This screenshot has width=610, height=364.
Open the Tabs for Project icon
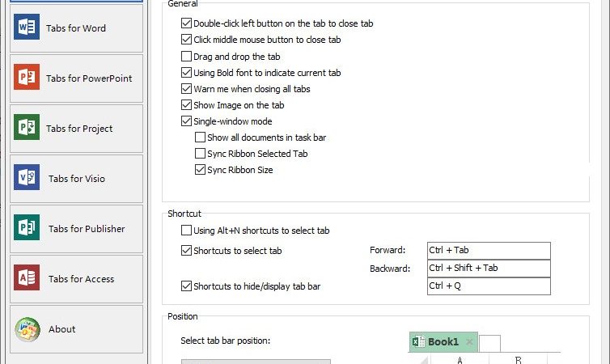(x=27, y=127)
